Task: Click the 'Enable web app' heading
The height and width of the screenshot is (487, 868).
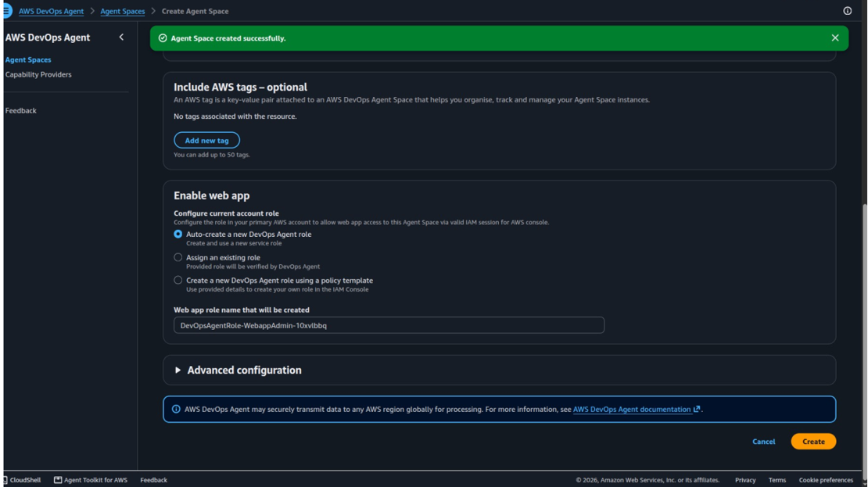Action: point(211,195)
